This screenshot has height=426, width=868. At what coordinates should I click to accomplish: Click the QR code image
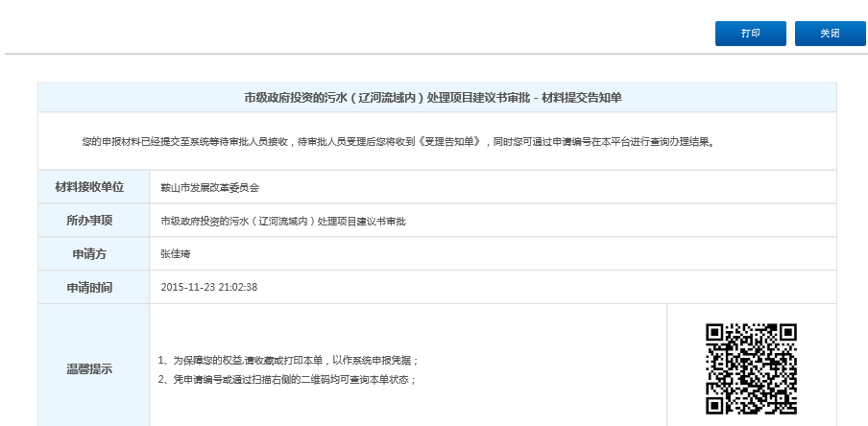[x=752, y=369]
